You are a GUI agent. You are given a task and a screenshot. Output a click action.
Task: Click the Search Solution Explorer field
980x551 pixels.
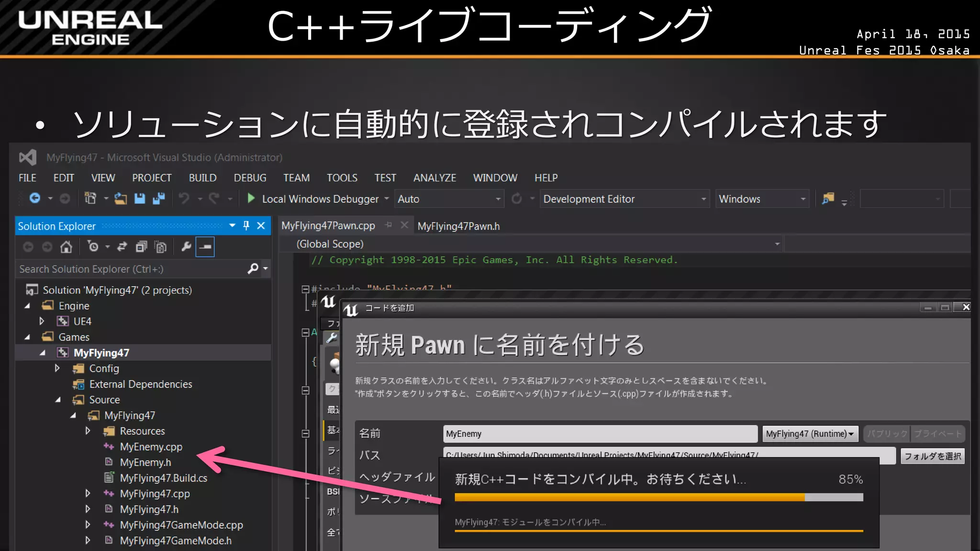tap(132, 269)
